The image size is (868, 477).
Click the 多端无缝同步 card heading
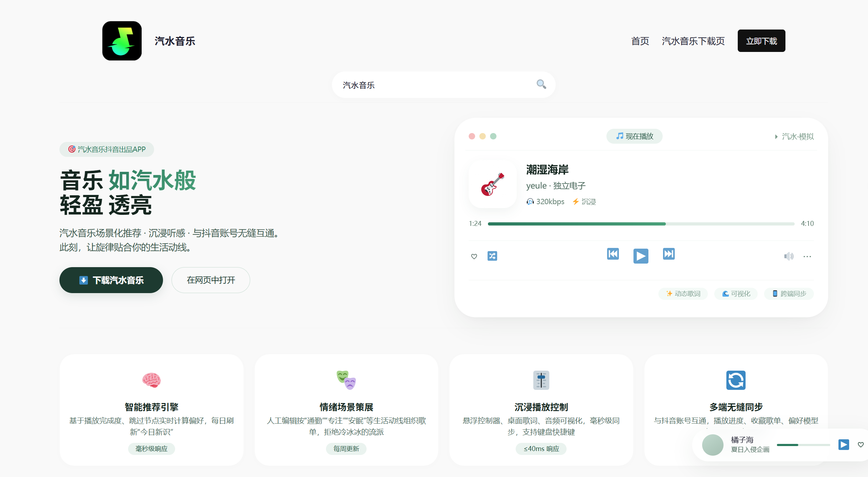(x=736, y=407)
